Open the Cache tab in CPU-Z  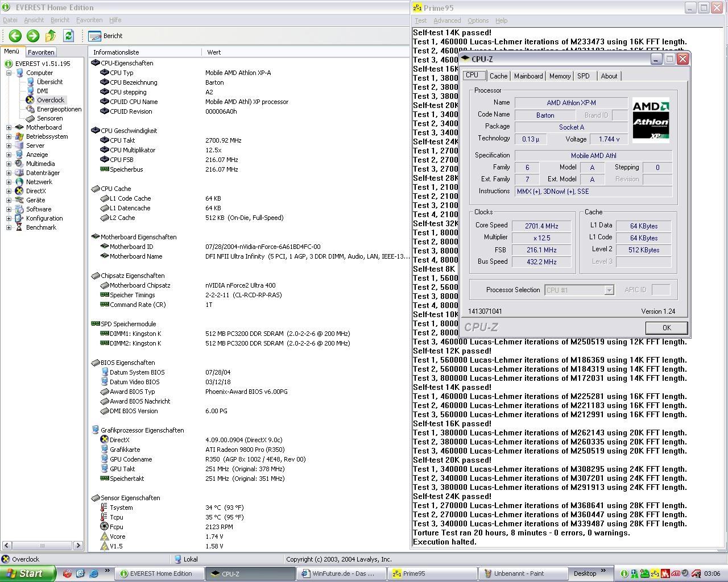[x=498, y=76]
